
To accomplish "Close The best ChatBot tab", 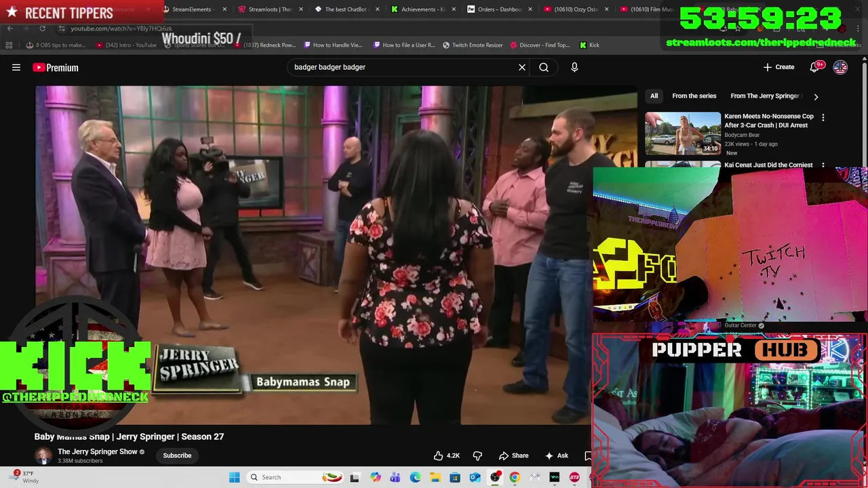I will pos(377,9).
